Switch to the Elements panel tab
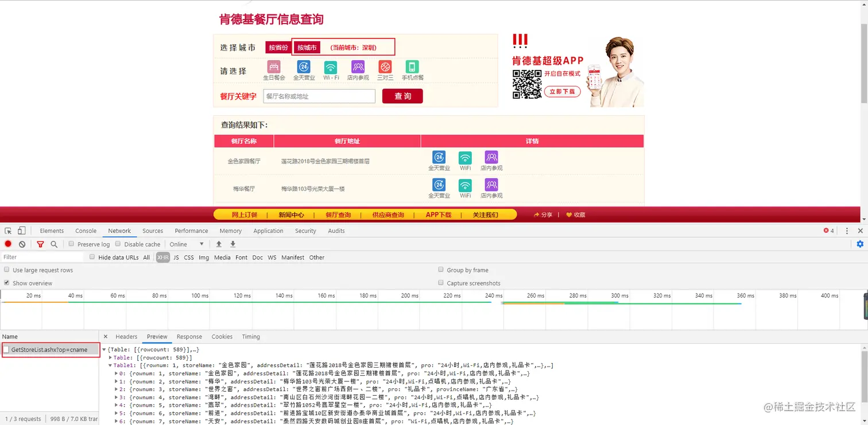The width and height of the screenshot is (868, 425). tap(52, 231)
